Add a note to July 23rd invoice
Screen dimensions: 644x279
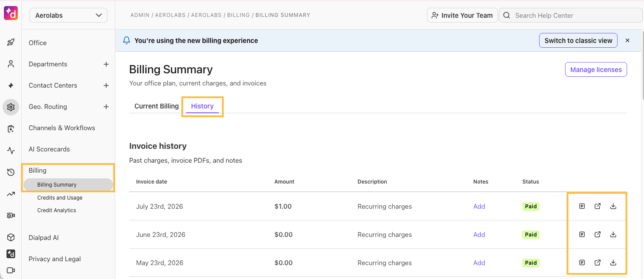(479, 206)
